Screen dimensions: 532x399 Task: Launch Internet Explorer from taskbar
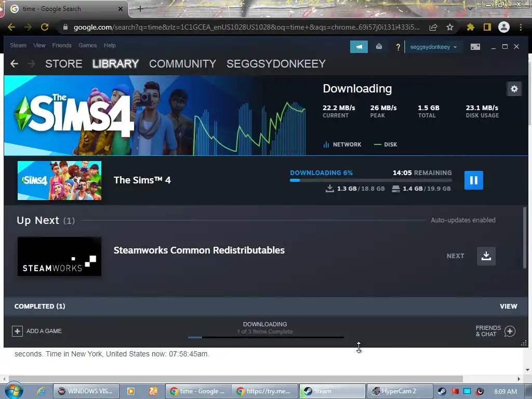click(41, 391)
